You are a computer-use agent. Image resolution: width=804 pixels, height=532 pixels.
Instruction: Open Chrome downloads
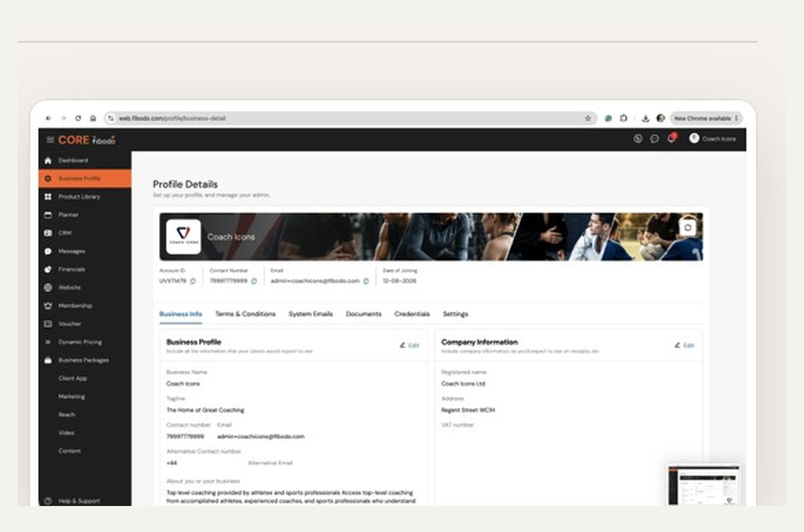pos(646,118)
